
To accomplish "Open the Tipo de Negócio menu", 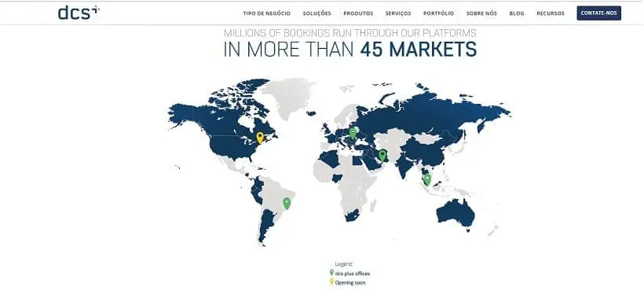I will [266, 13].
